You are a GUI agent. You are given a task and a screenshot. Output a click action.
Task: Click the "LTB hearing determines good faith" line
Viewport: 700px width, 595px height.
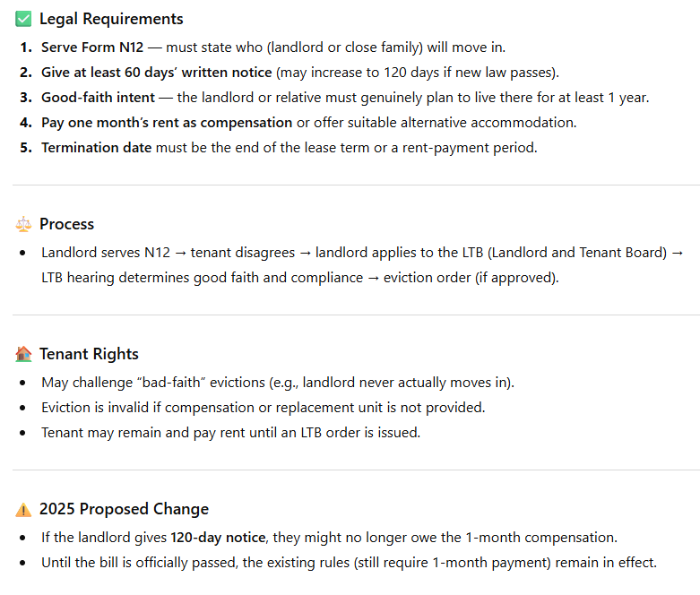click(299, 278)
